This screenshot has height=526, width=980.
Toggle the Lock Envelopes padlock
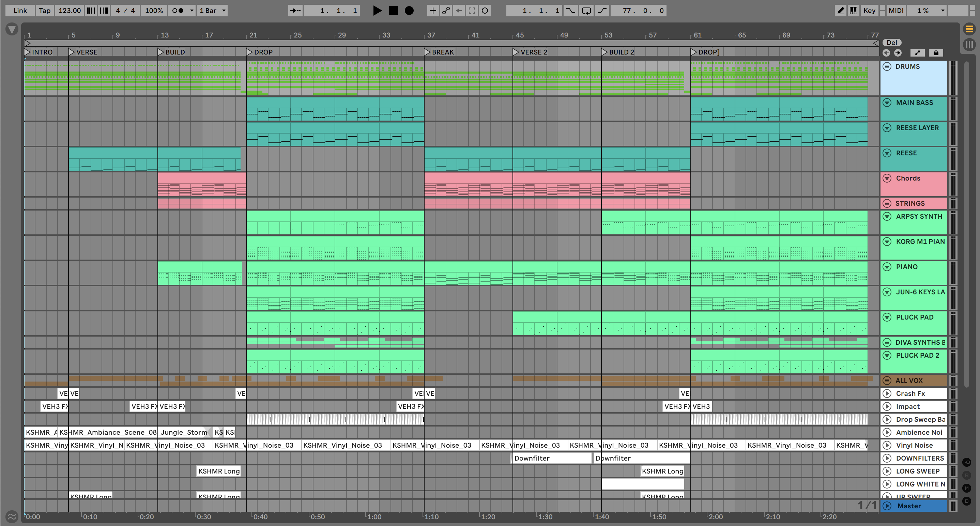tap(936, 53)
